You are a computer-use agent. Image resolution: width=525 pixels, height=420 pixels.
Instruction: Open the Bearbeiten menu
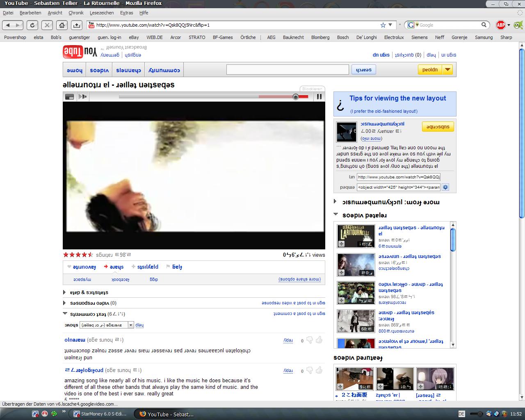click(x=30, y=13)
